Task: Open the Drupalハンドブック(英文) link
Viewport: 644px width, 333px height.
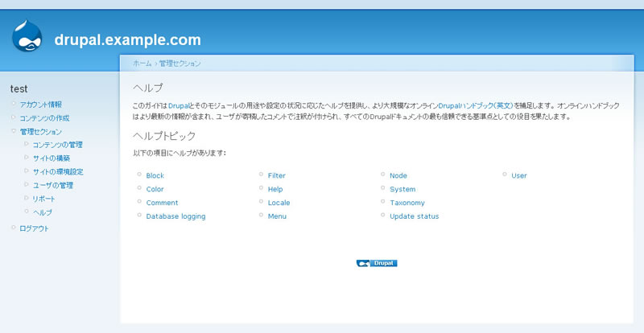Action: 476,105
